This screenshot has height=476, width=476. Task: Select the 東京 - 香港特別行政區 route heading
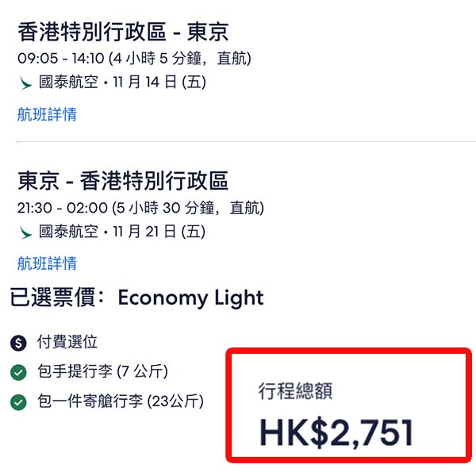123,182
